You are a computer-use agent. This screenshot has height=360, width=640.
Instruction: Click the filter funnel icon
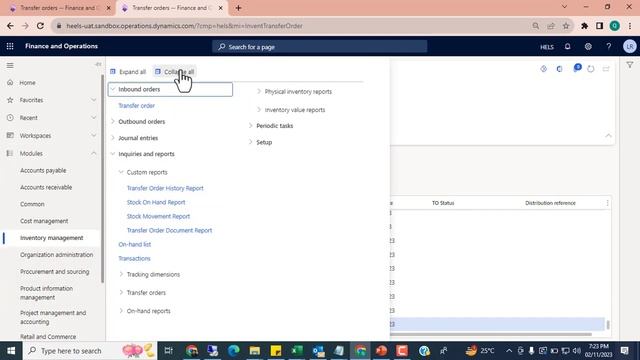630,65
